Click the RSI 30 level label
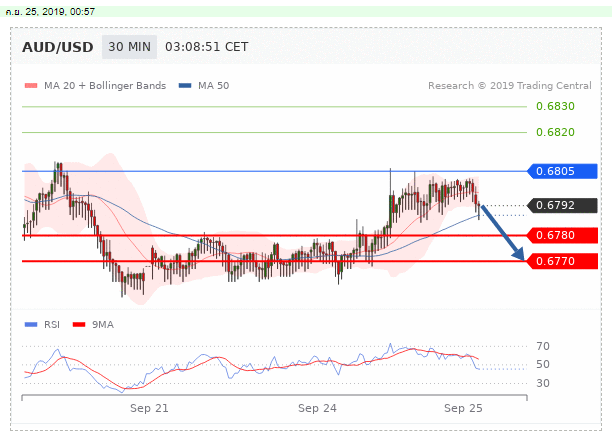The height and width of the screenshot is (441, 612). click(x=543, y=383)
